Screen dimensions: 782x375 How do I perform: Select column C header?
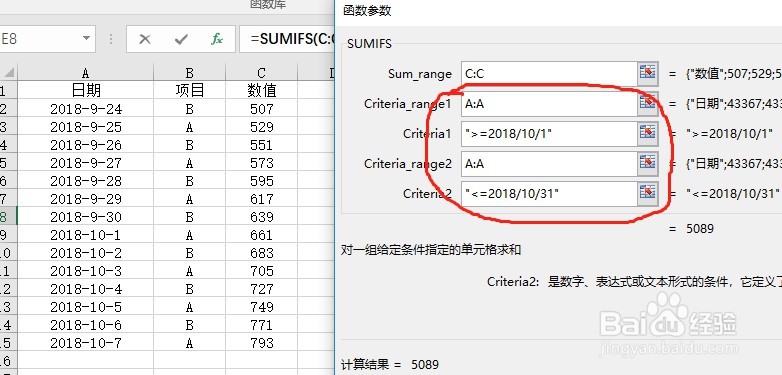click(x=261, y=73)
